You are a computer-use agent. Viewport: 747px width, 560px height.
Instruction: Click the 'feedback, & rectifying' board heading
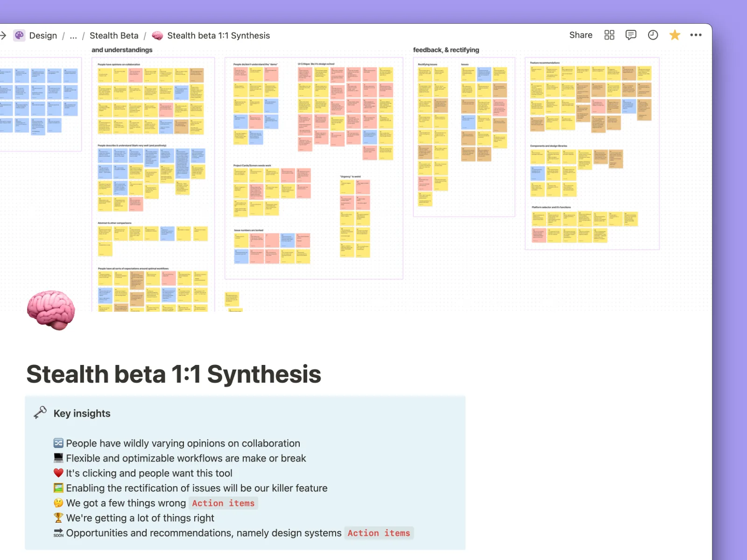click(446, 50)
